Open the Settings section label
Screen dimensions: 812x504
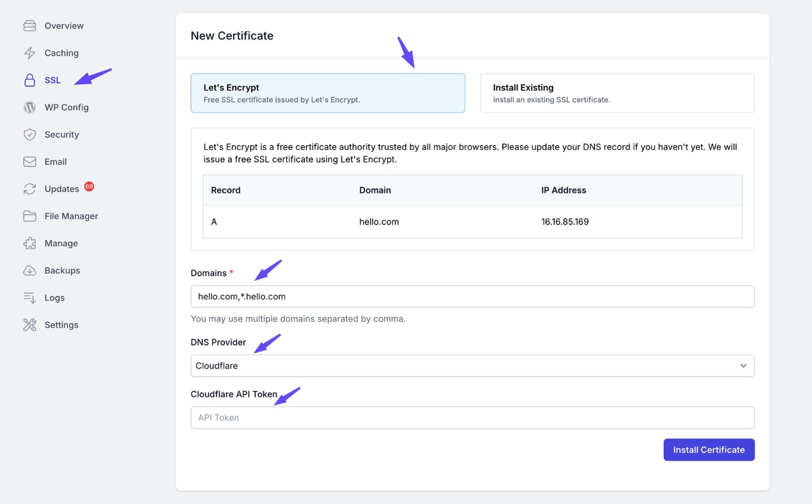click(x=61, y=325)
